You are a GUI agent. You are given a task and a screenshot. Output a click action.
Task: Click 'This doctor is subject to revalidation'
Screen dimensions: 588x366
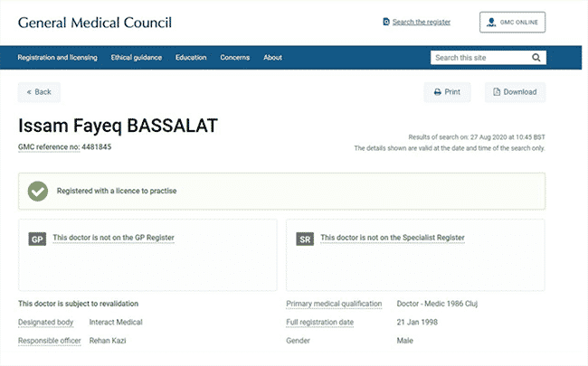(x=78, y=304)
